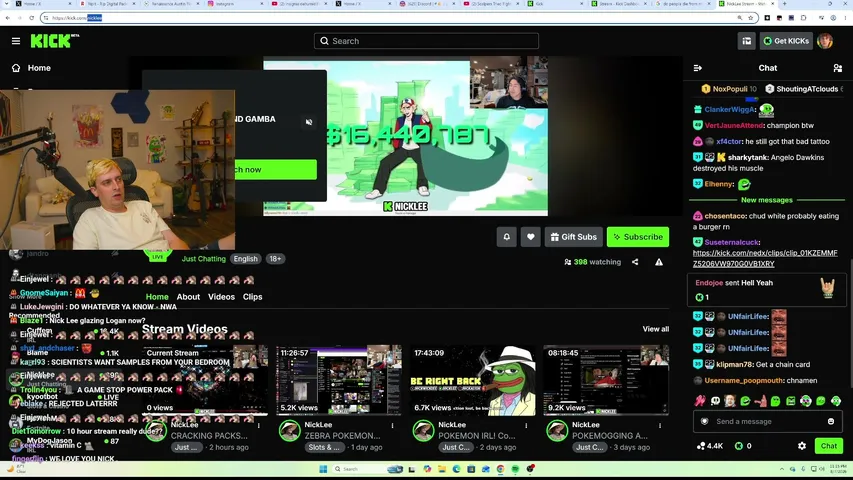
Task: Expand the system tray hidden icons chevron
Action: 782,469
